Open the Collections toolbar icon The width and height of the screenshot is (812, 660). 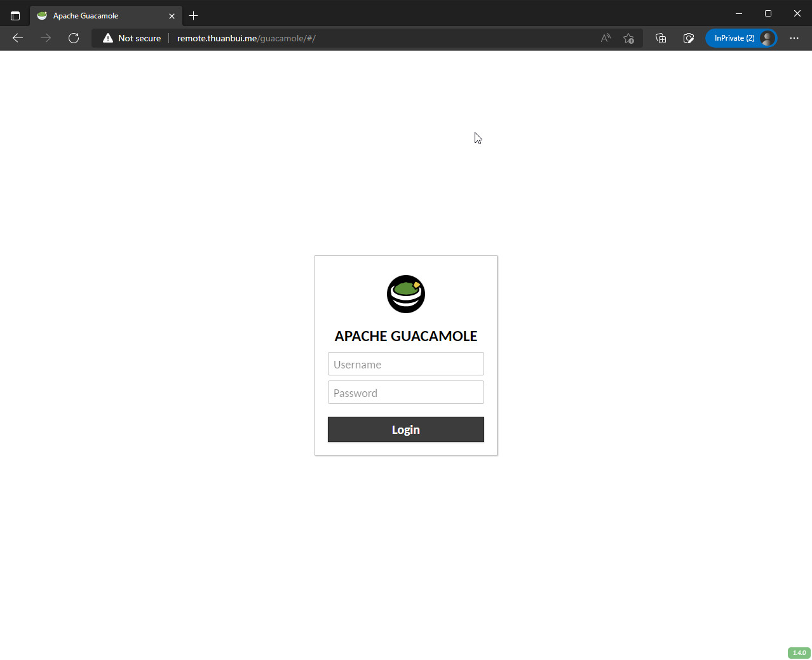[661, 38]
